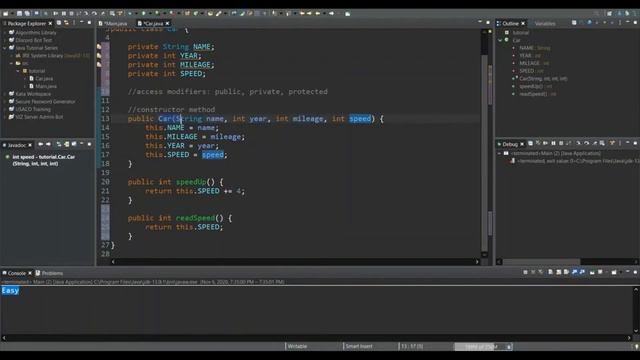640x360 pixels.
Task: Click Back arrow in Javadoc view toolbar
Action: (40, 144)
